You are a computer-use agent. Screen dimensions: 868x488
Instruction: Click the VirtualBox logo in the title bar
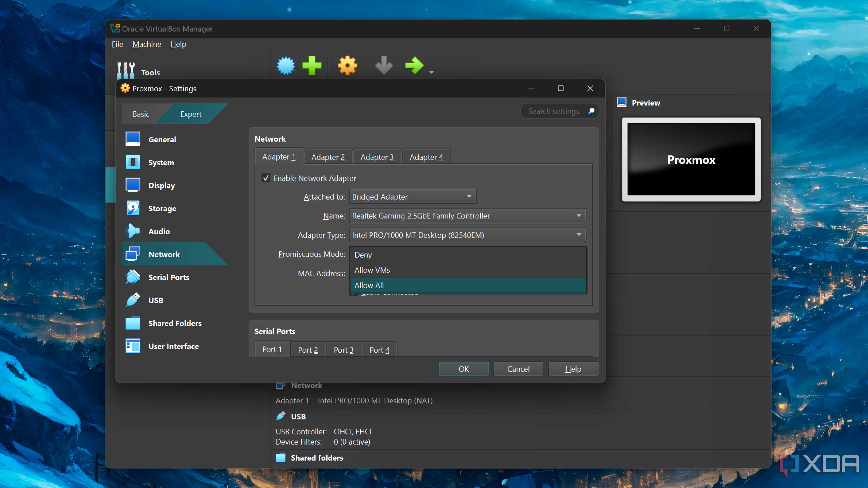(x=115, y=28)
